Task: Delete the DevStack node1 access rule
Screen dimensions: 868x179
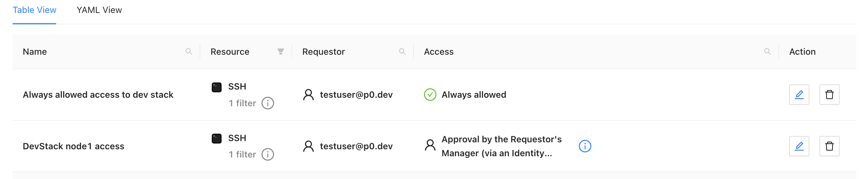Action: click(x=829, y=146)
